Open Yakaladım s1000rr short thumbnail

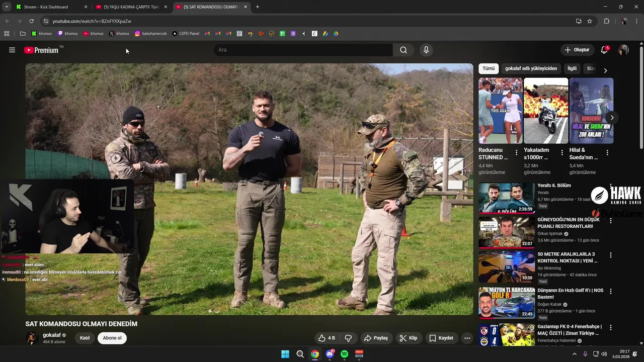pos(546,111)
